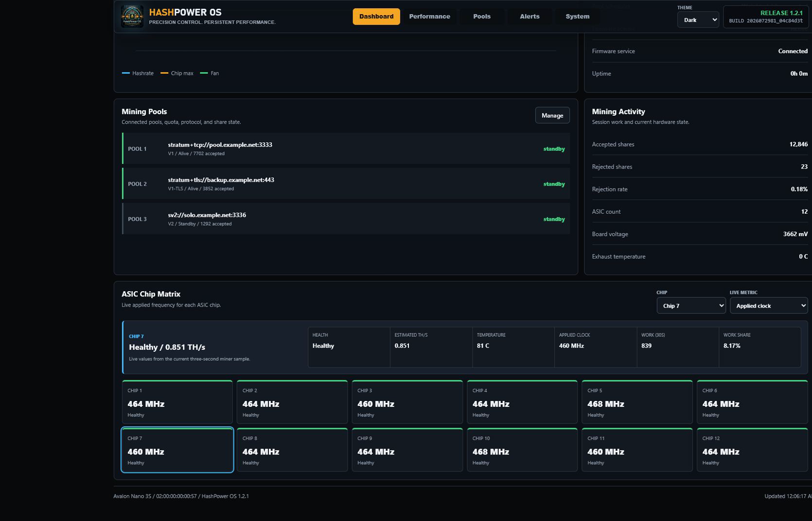
Task: Click the HashPower OS logo icon
Action: 132,17
